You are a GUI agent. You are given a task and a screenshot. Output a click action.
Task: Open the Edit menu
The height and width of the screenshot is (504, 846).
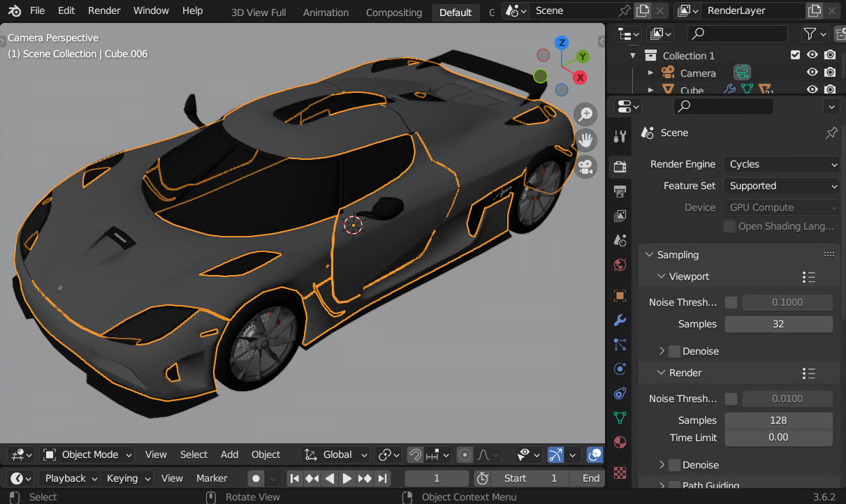click(x=66, y=10)
